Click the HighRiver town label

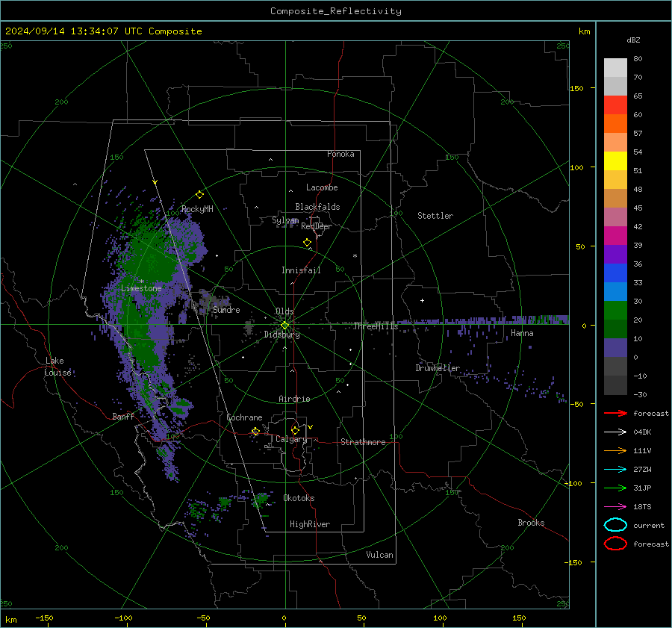pos(310,524)
